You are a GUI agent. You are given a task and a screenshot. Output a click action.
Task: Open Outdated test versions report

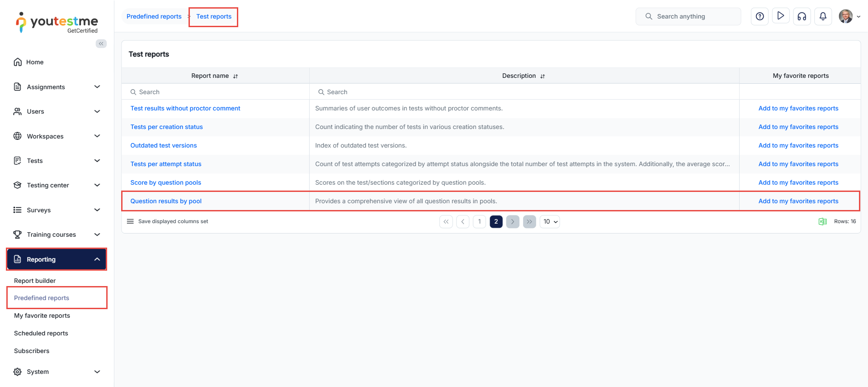tap(164, 145)
